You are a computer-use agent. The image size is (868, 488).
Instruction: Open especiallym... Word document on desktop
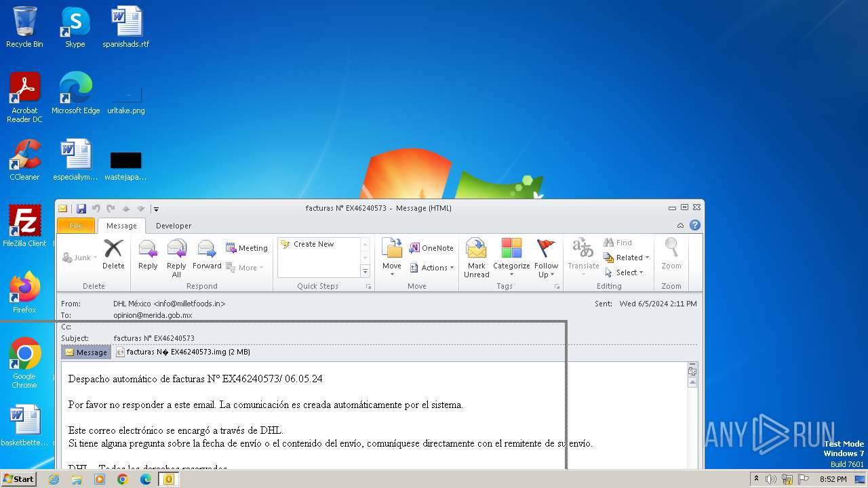pos(75,160)
